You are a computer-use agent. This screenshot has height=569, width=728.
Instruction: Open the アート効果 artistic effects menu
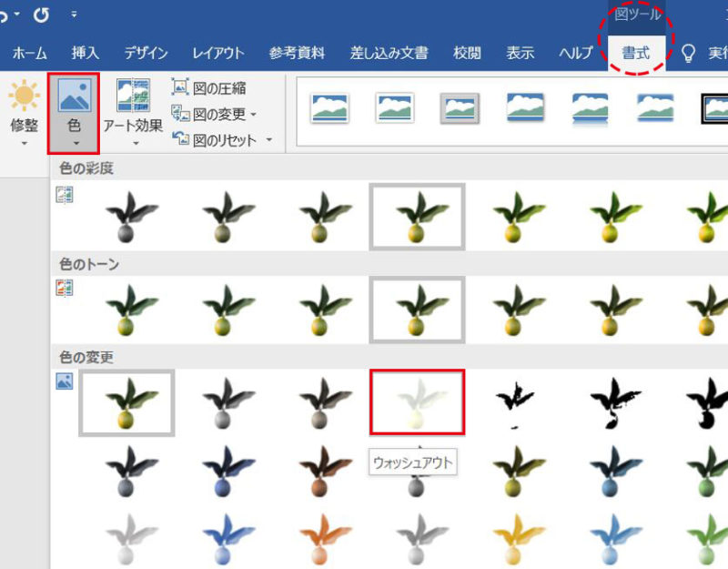click(133, 113)
